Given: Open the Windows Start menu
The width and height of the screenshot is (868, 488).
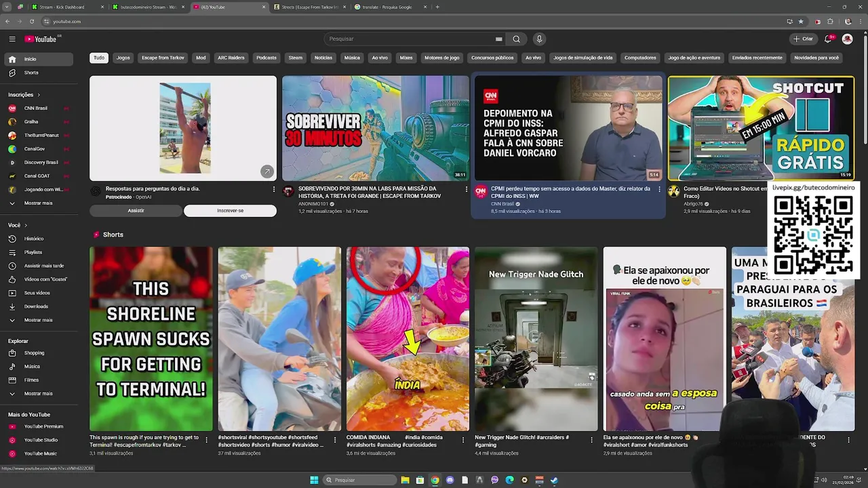Looking at the screenshot, I should point(314,480).
